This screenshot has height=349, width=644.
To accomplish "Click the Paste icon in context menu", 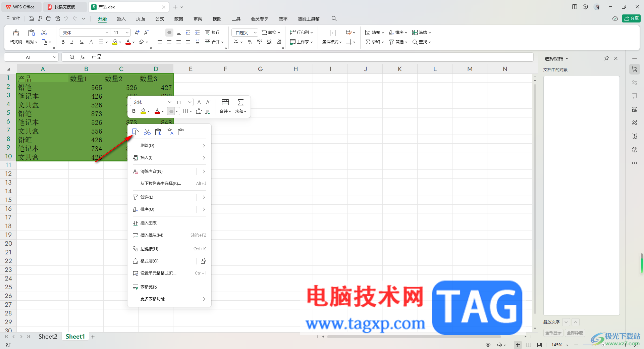I will point(159,132).
